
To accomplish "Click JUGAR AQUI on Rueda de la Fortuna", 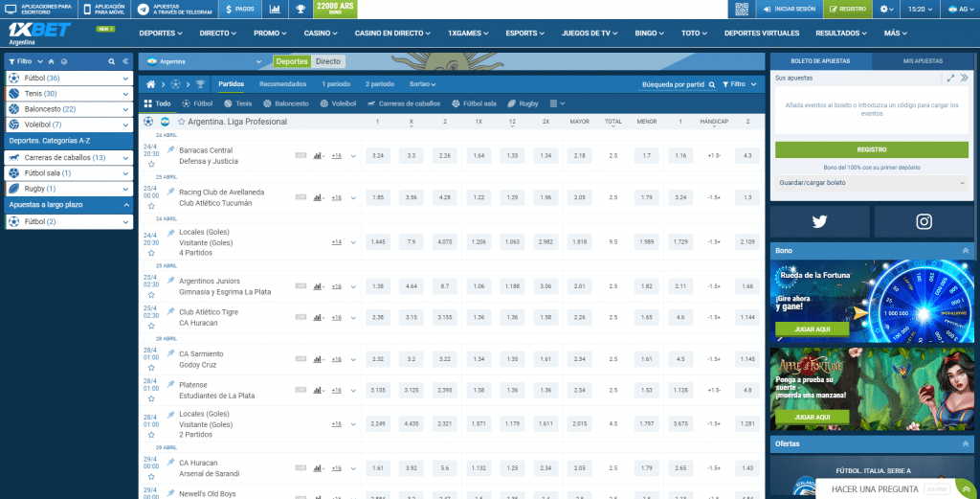I will 812,329.
